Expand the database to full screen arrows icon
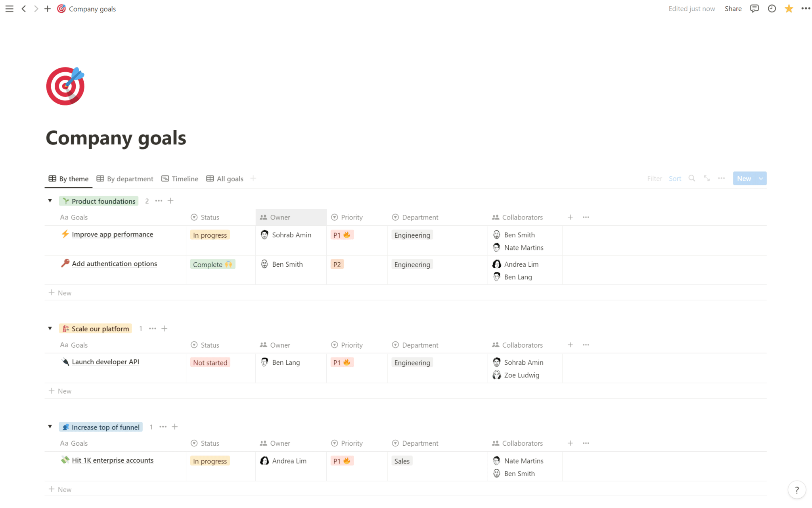Screen dimensions: 812x508 coord(707,178)
